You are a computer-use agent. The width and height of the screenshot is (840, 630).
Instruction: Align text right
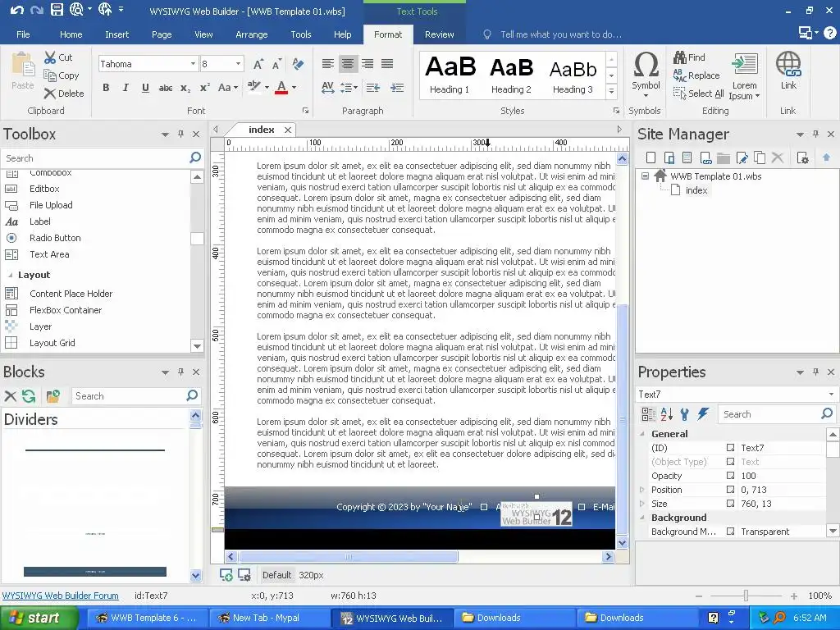coord(367,64)
